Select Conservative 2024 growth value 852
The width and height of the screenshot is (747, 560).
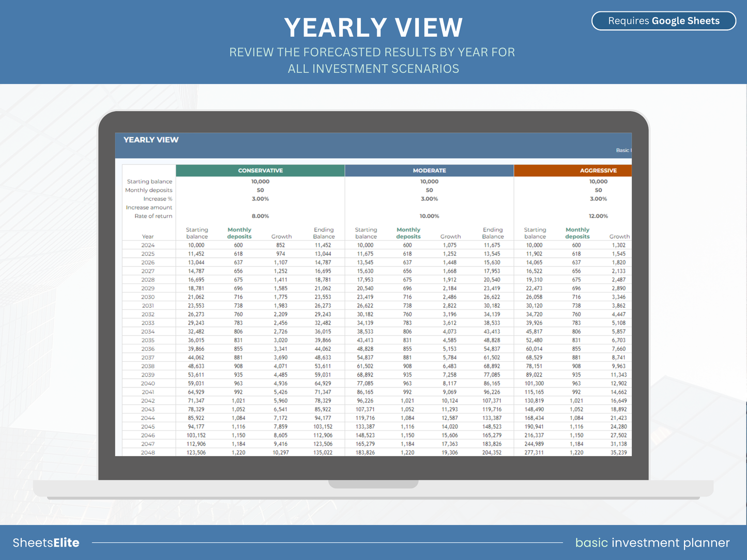click(280, 245)
